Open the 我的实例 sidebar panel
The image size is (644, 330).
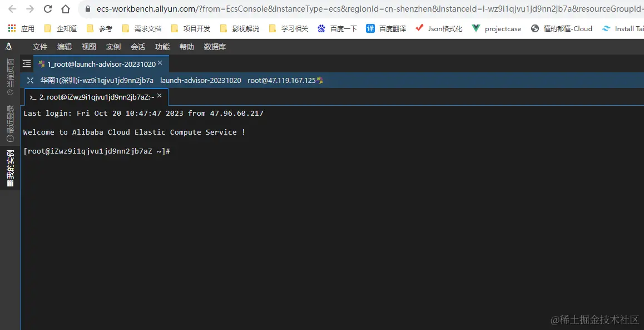tap(10, 169)
